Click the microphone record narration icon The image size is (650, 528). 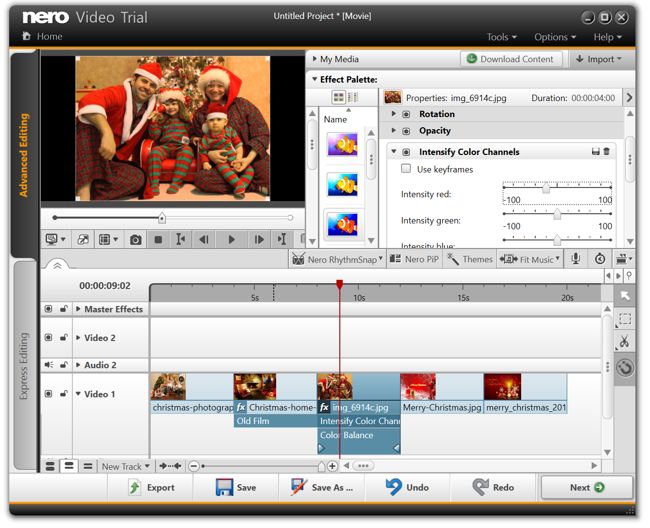tap(575, 259)
